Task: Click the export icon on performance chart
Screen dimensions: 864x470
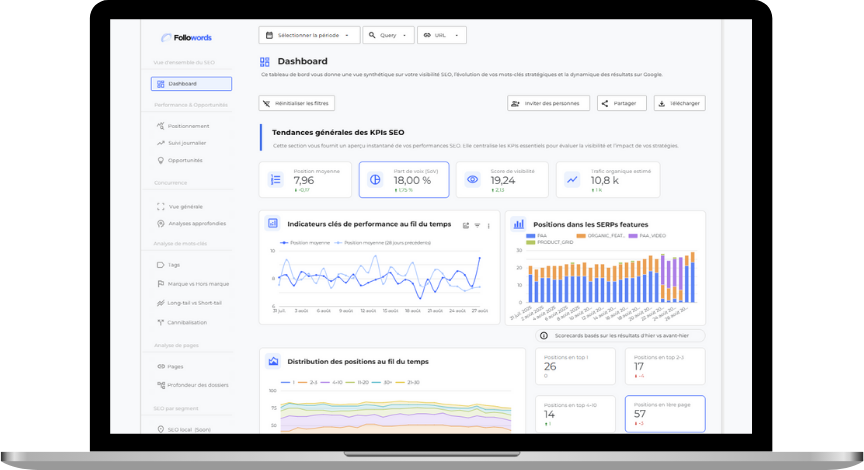Action: click(x=466, y=225)
